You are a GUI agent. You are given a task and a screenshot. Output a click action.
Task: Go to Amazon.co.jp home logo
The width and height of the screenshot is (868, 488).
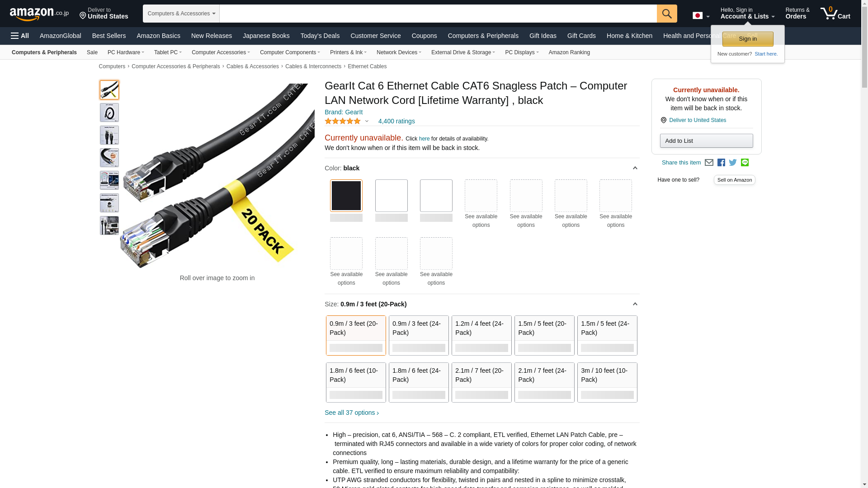pyautogui.click(x=39, y=14)
